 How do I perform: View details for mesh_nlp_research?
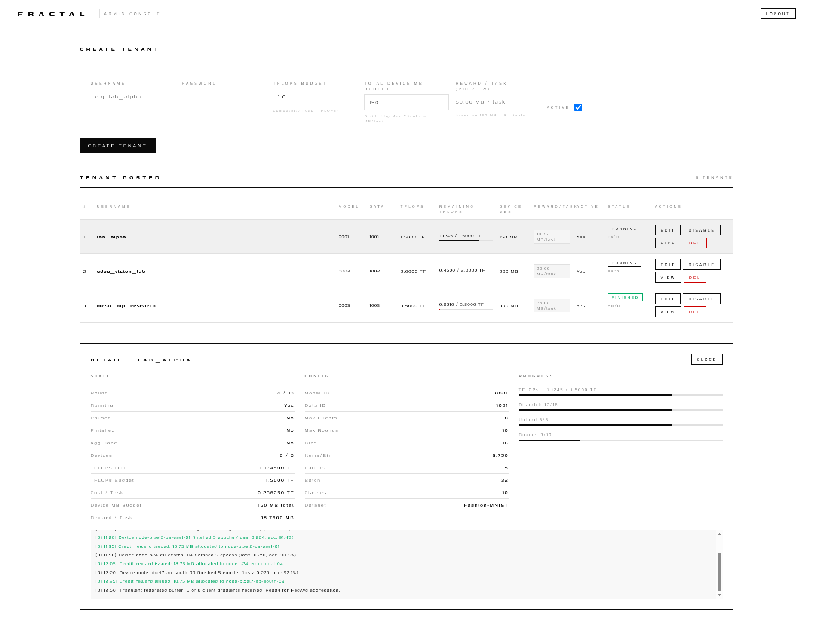click(x=668, y=312)
